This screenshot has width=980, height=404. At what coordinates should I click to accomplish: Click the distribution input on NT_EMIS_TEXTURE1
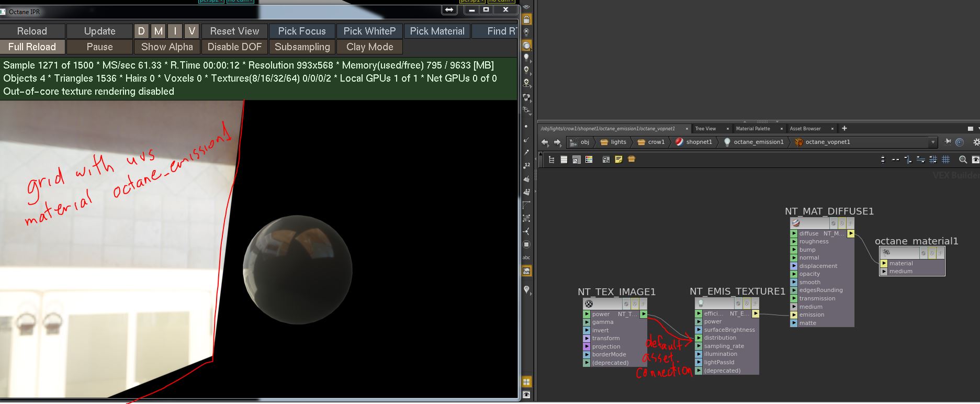699,338
